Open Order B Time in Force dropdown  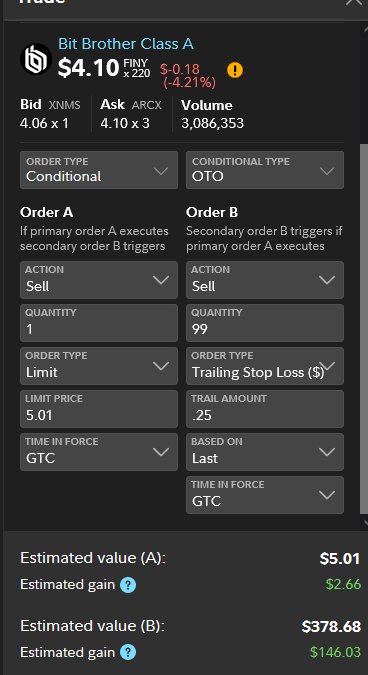tap(265, 495)
